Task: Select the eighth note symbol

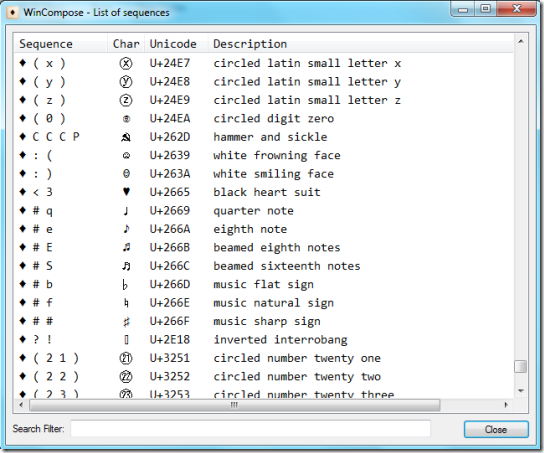Action: pos(126,229)
